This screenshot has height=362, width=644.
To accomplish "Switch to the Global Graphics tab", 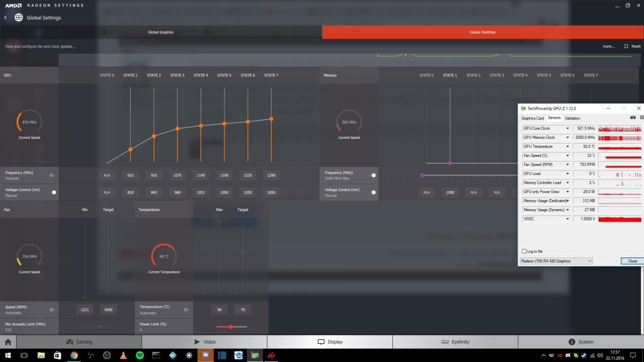I will pyautogui.click(x=161, y=32).
